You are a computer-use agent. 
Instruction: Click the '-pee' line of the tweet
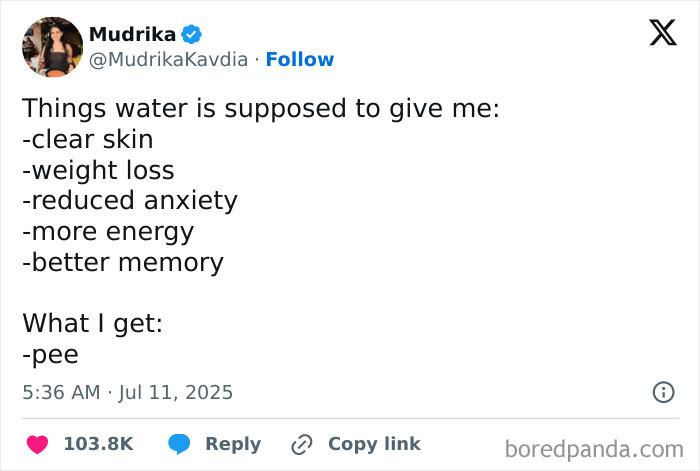coord(50,355)
